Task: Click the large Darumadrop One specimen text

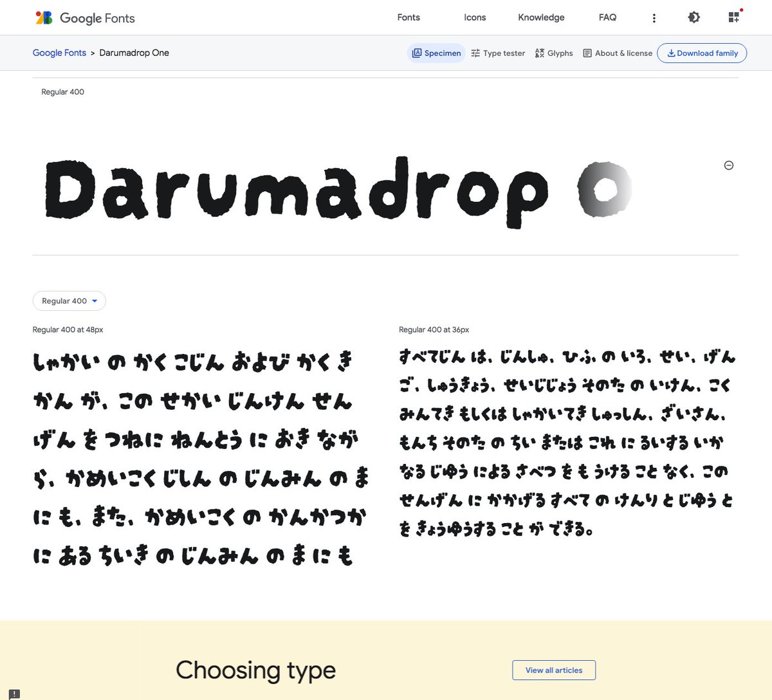Action: tap(338, 192)
